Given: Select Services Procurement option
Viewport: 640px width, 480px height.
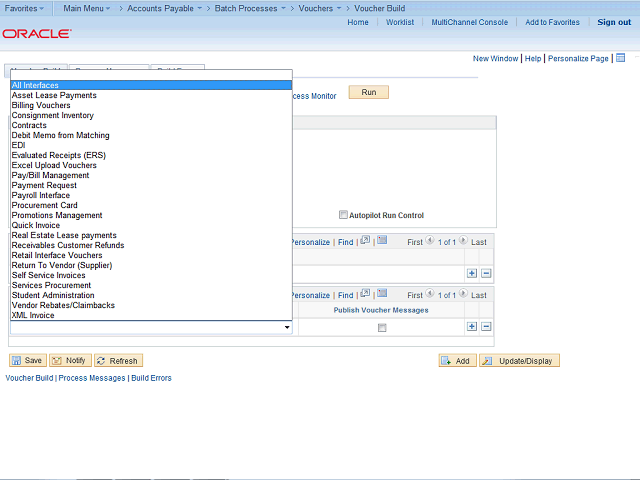Looking at the screenshot, I should coord(151,285).
